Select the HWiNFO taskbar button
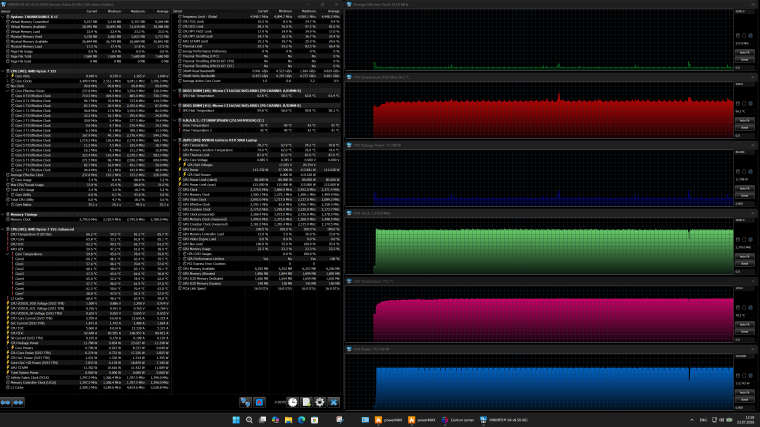This screenshot has height=427, width=760. [x=504, y=420]
